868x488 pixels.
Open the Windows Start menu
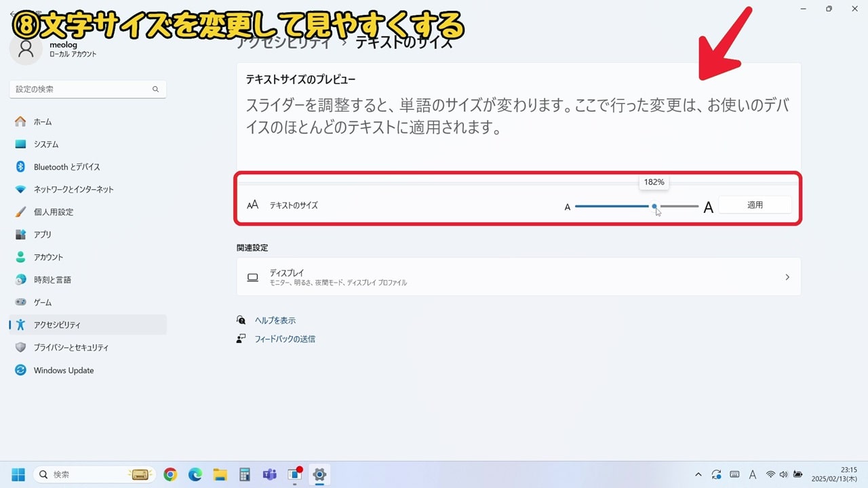click(18, 474)
